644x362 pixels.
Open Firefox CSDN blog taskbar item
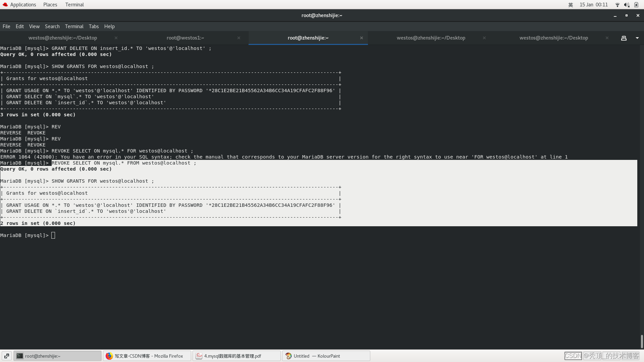click(x=147, y=356)
